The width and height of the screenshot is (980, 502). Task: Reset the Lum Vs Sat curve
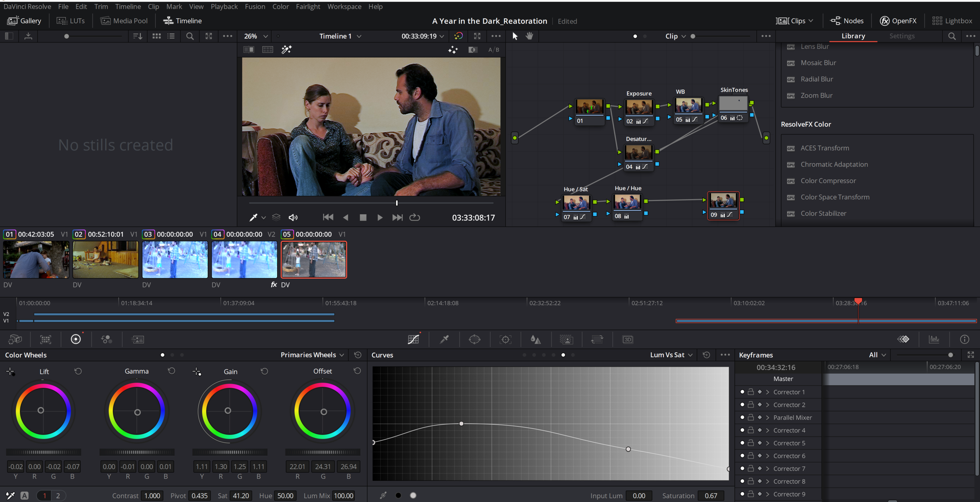706,355
